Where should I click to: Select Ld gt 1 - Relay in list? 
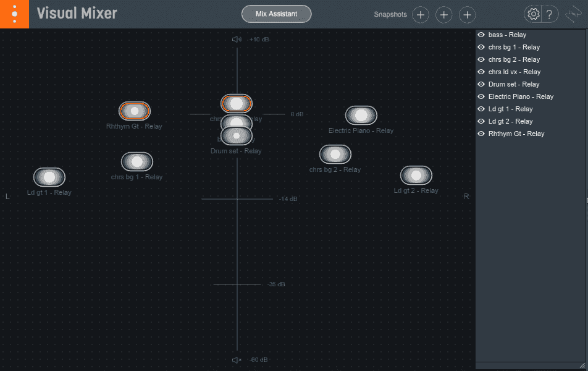(510, 109)
